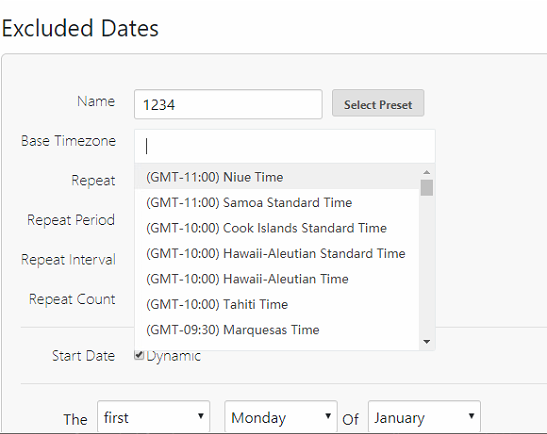Click the timezone list scroll down arrow
Image resolution: width=547 pixels, height=434 pixels.
[x=427, y=342]
